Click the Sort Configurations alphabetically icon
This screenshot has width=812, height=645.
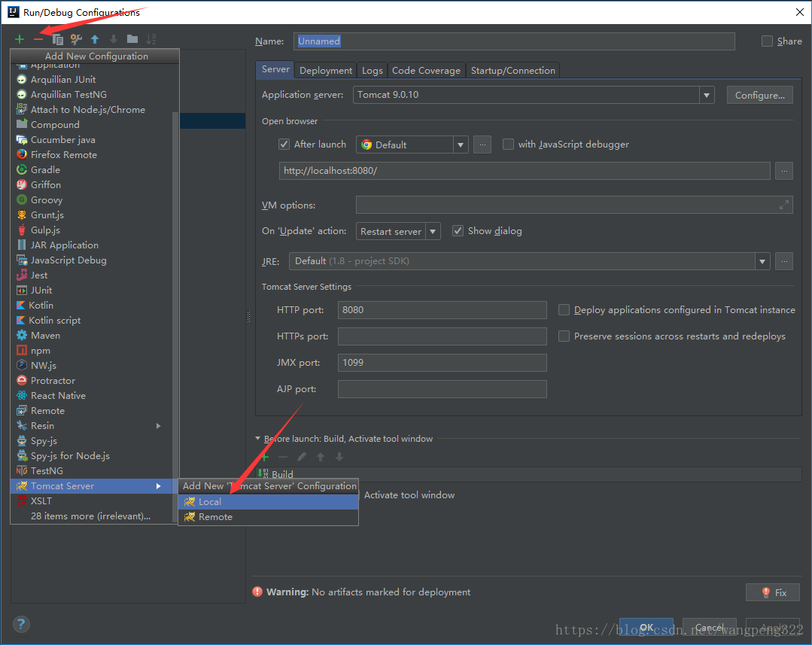point(151,39)
